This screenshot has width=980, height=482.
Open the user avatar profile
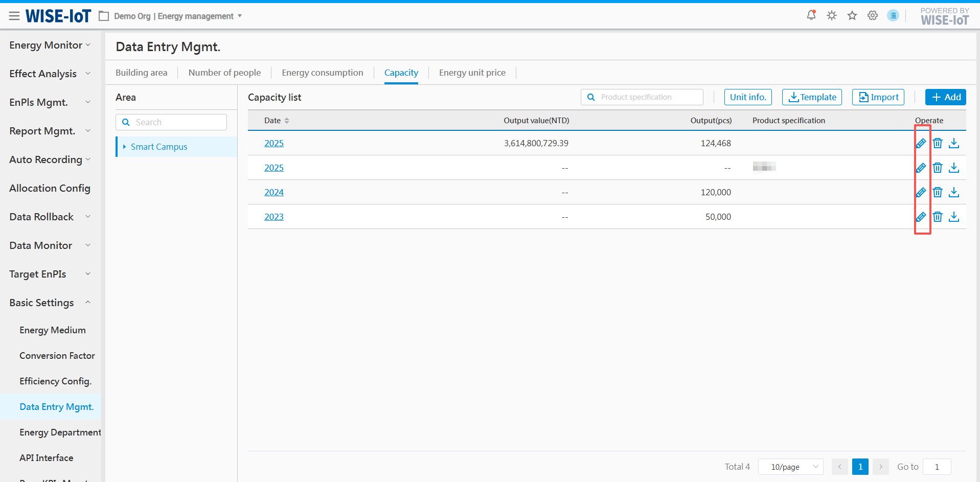click(893, 15)
